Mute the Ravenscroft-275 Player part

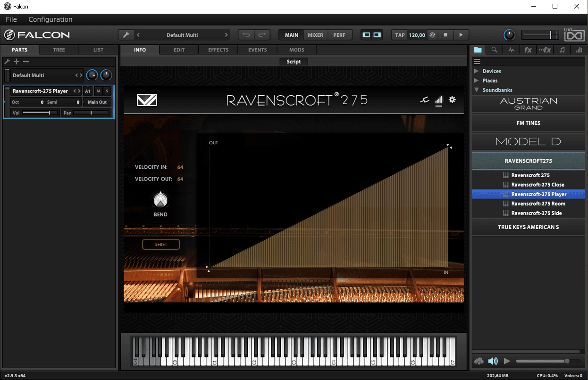coord(99,91)
